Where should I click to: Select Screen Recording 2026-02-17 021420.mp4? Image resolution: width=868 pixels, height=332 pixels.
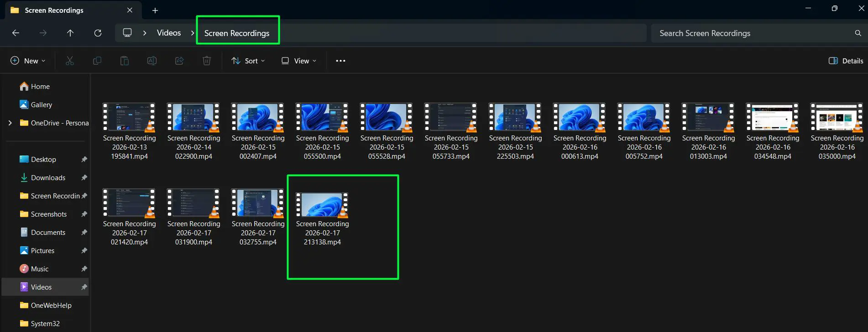coord(129,217)
